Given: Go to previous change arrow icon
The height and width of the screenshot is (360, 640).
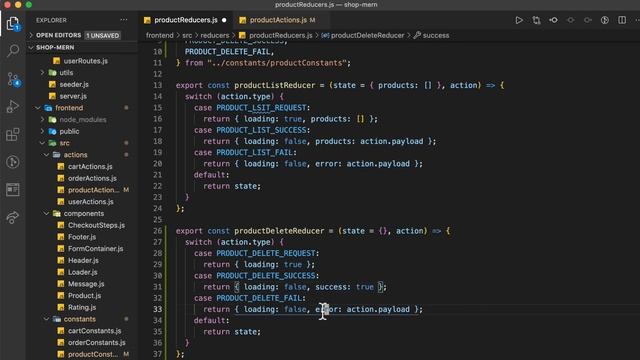Looking at the screenshot, I should click(x=571, y=20).
